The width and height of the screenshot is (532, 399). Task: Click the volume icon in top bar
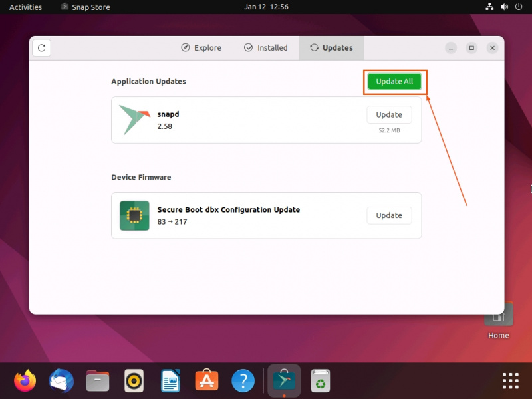pyautogui.click(x=504, y=7)
